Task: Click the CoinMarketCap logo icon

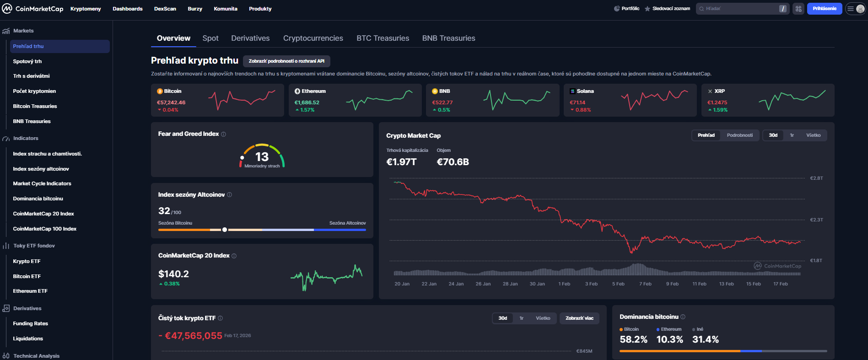Action: coord(7,9)
